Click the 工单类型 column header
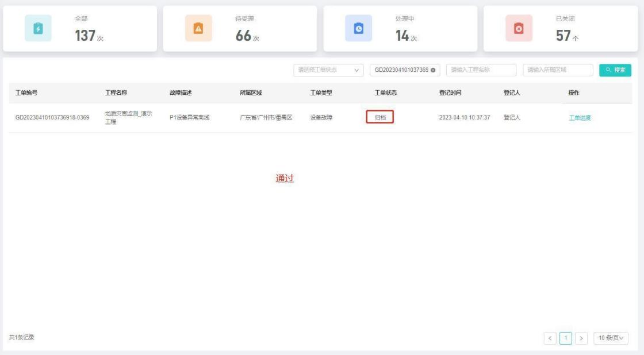Screen dimensions: 644x355 (321, 93)
